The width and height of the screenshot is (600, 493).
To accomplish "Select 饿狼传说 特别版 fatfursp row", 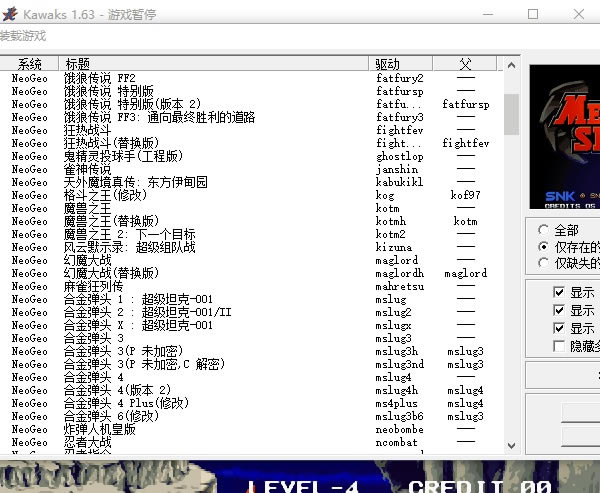I will click(x=251, y=91).
